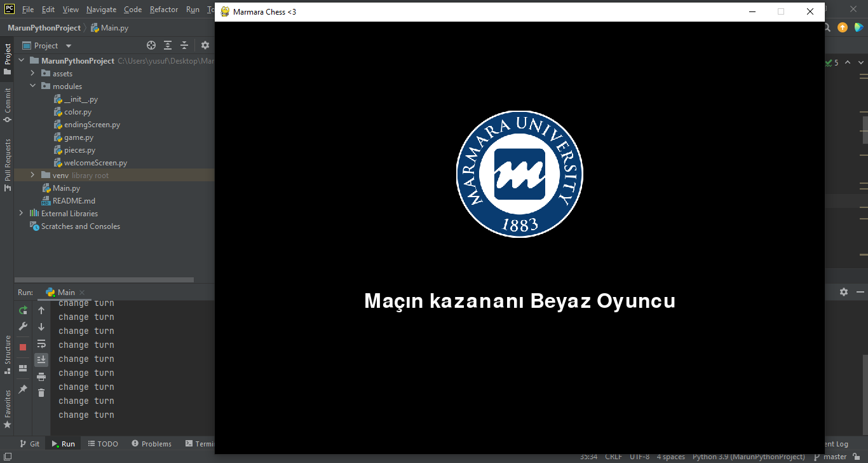Pin the Run tab with the pin icon
The height and width of the screenshot is (463, 868).
[23, 389]
